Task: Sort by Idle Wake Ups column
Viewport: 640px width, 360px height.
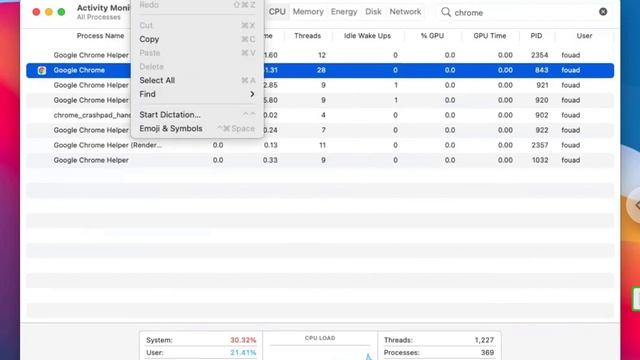Action: [x=367, y=36]
